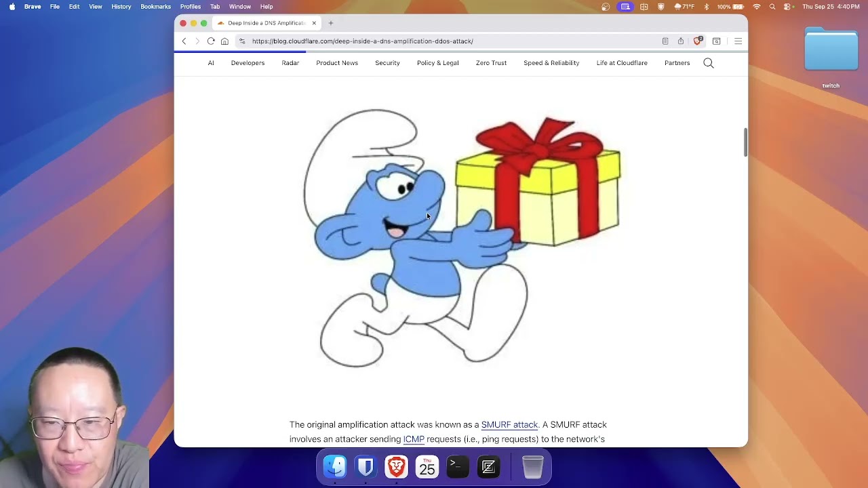This screenshot has width=868, height=488.
Task: Open the Trash in the Dock
Action: tap(533, 466)
